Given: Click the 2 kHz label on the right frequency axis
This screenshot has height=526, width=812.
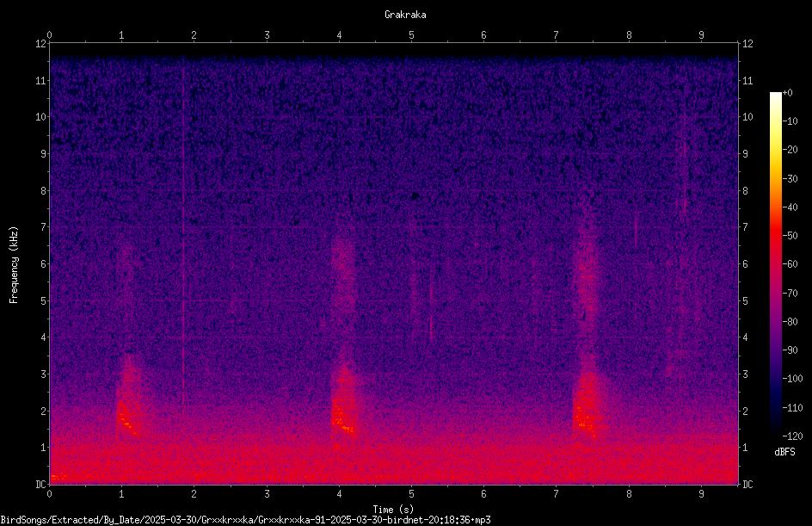Looking at the screenshot, I should [x=745, y=411].
